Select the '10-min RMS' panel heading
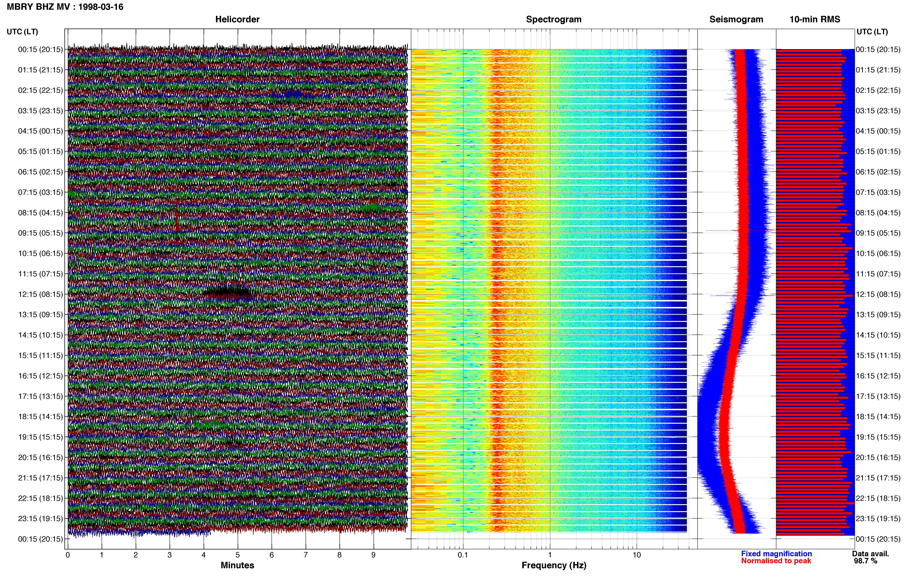 pyautogui.click(x=815, y=20)
